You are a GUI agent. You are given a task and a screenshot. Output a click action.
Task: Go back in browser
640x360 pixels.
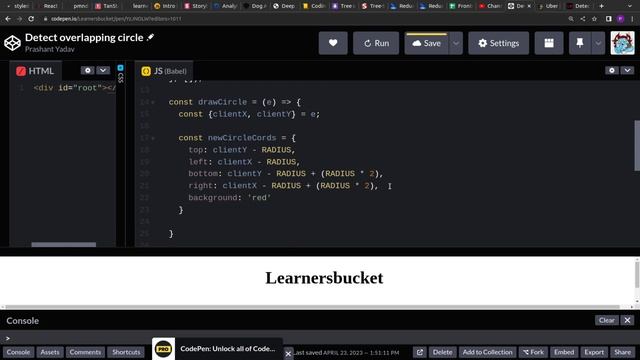point(8,19)
